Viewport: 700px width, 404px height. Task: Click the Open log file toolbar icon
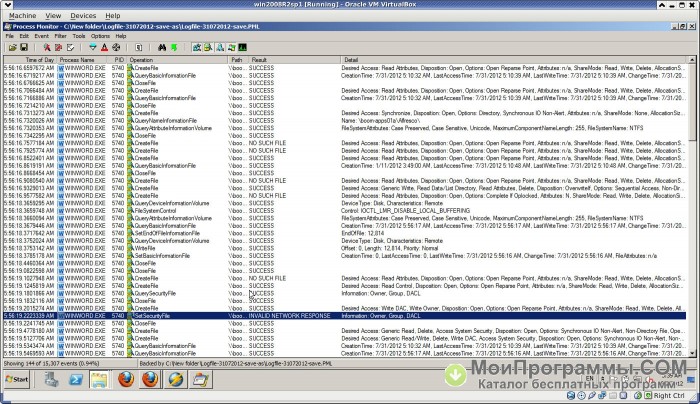(12, 47)
